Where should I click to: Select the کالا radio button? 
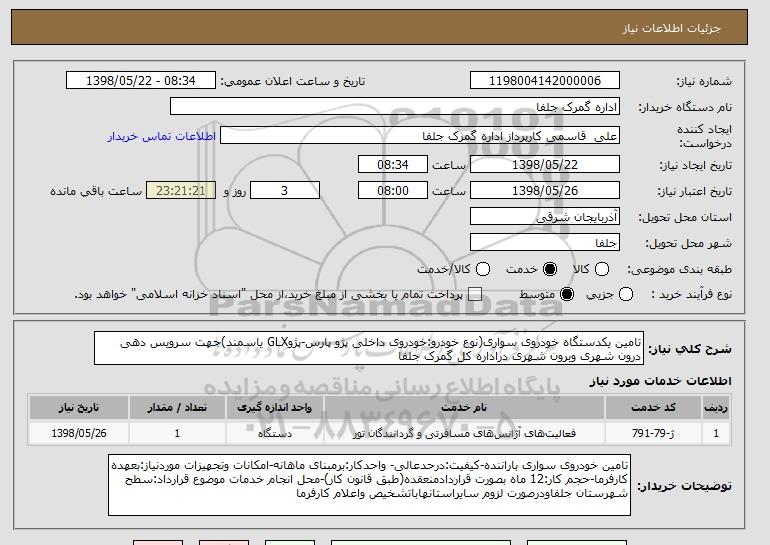coord(602,269)
